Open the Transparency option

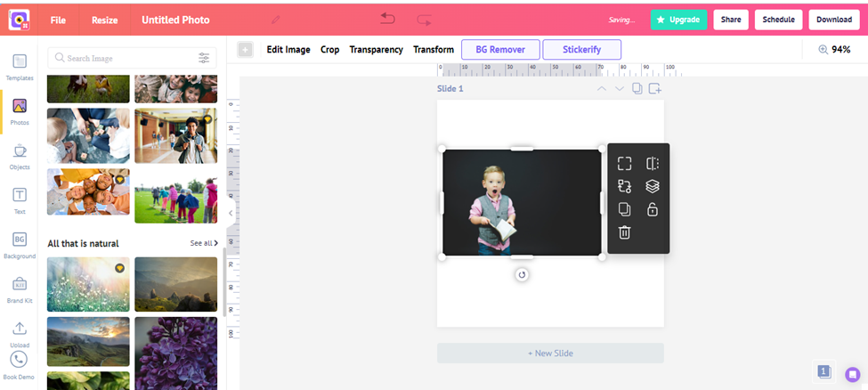(377, 49)
